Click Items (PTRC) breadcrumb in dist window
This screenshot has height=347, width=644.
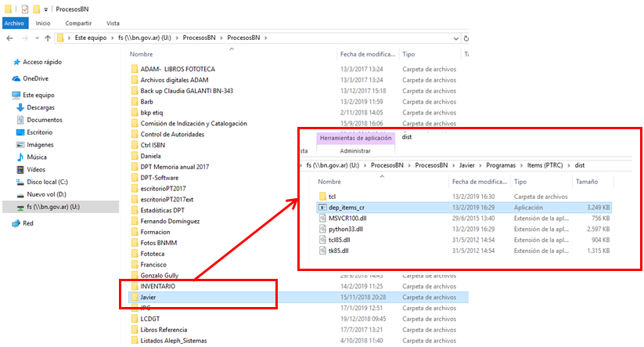pyautogui.click(x=545, y=165)
